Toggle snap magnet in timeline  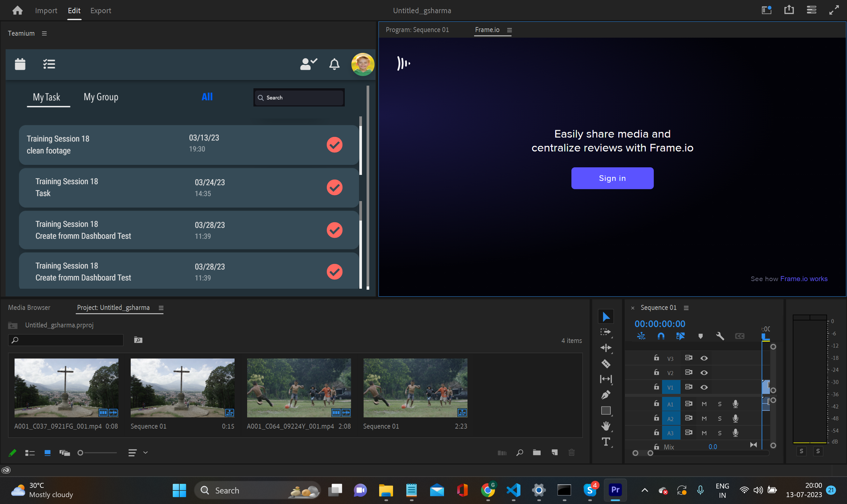pyautogui.click(x=661, y=336)
